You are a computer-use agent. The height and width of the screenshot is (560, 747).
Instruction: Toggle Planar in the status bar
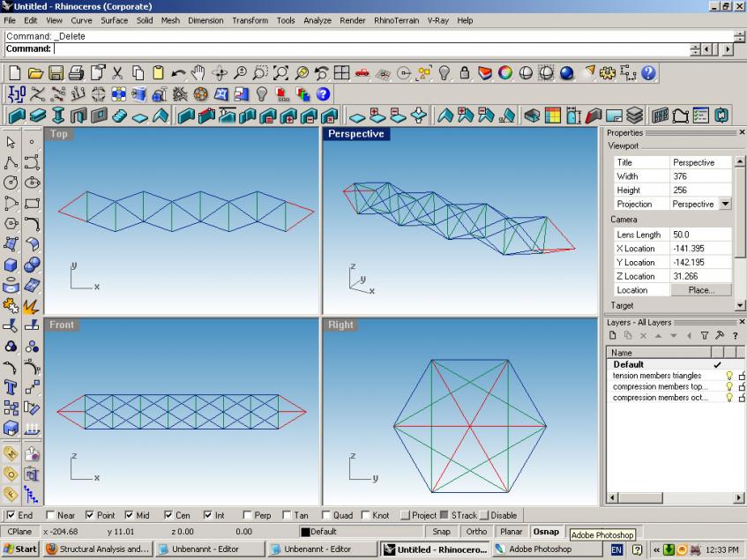click(512, 532)
